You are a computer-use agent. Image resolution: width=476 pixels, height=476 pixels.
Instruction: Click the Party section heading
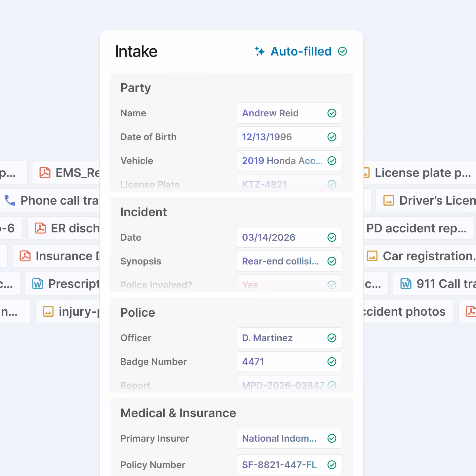pyautogui.click(x=136, y=88)
